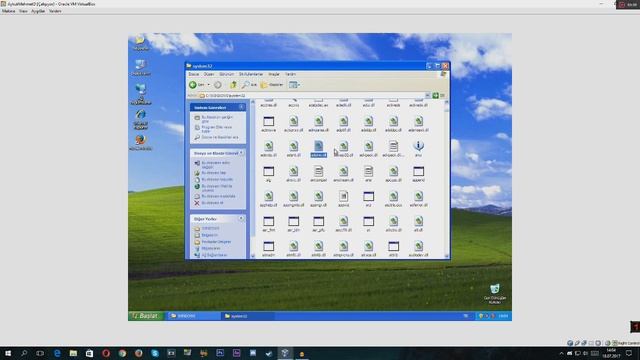The image size is (640, 360).
Task: Launch Internet Explorer from XP desktop
Action: [x=140, y=120]
